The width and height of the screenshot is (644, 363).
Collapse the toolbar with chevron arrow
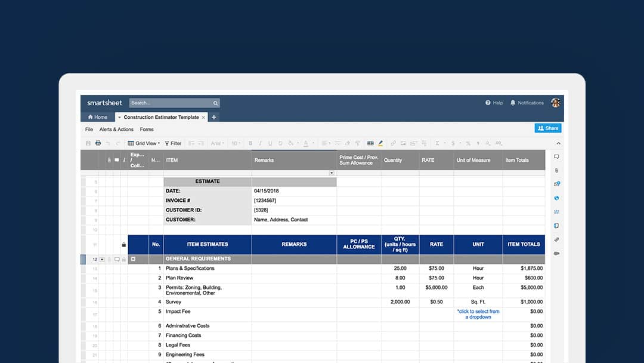[x=559, y=143]
